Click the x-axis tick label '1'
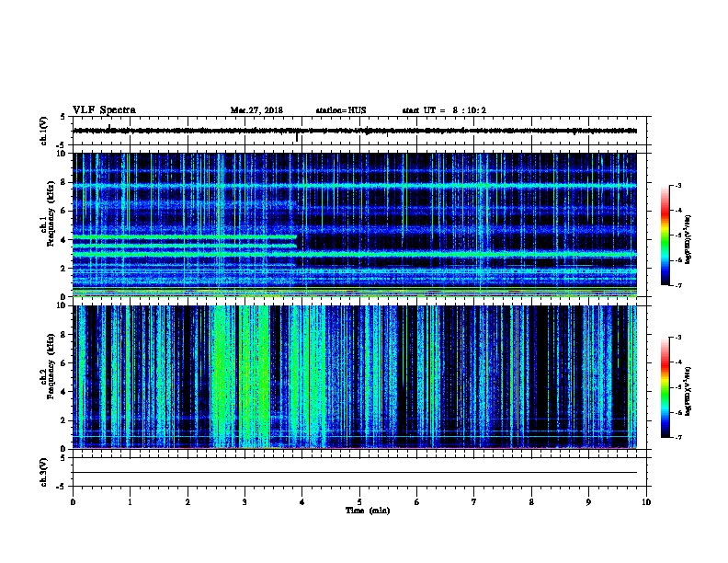728x563 pixels. click(x=130, y=502)
